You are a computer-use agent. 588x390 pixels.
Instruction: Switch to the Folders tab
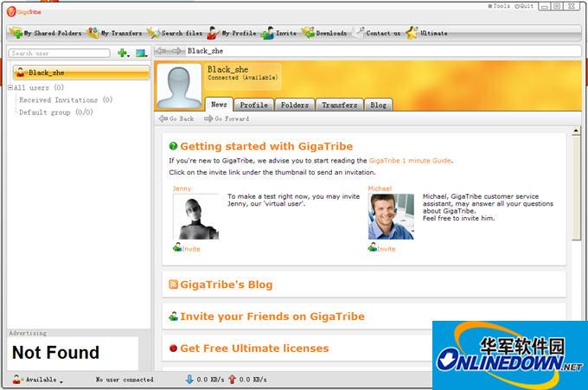click(295, 105)
